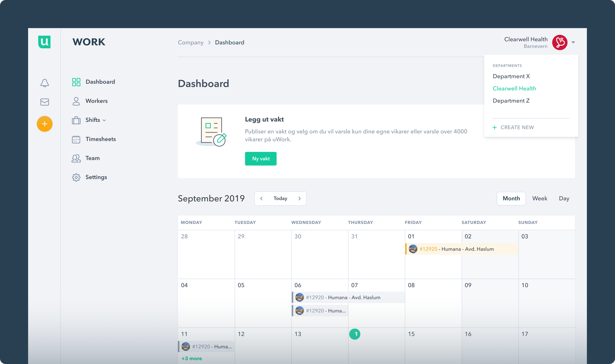Open the messages envelope icon
This screenshot has height=364, width=615.
[x=44, y=102]
